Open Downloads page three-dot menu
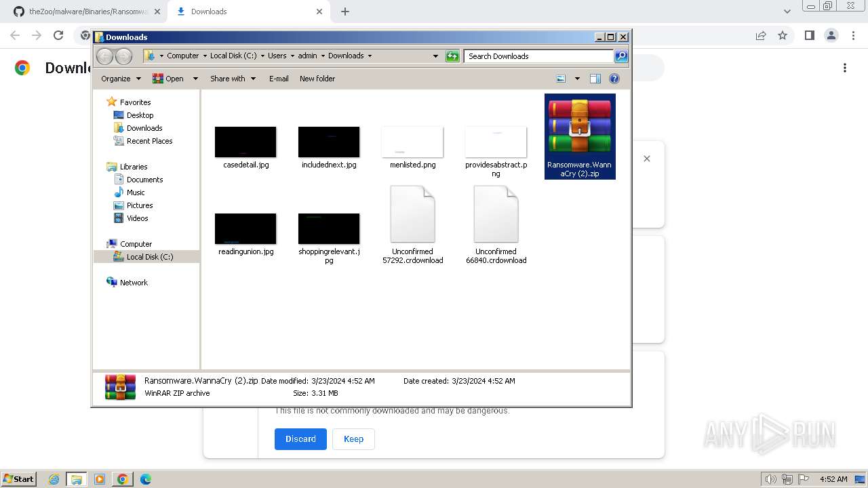The image size is (868, 488). click(x=845, y=68)
